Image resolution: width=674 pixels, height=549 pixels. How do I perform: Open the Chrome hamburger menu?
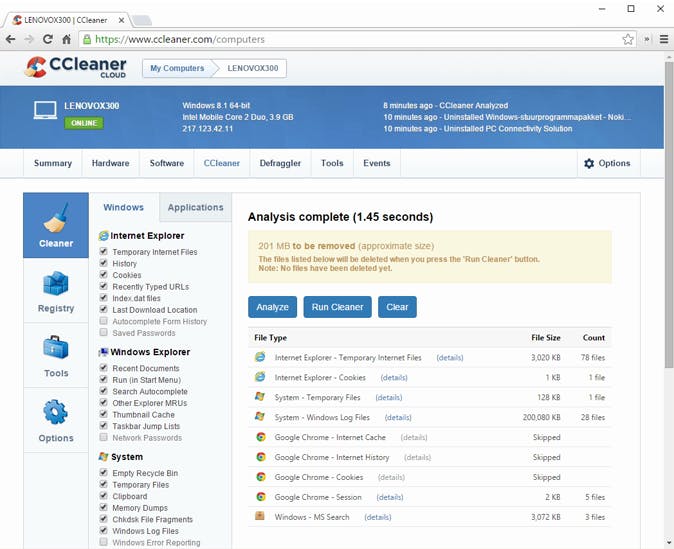(x=663, y=39)
